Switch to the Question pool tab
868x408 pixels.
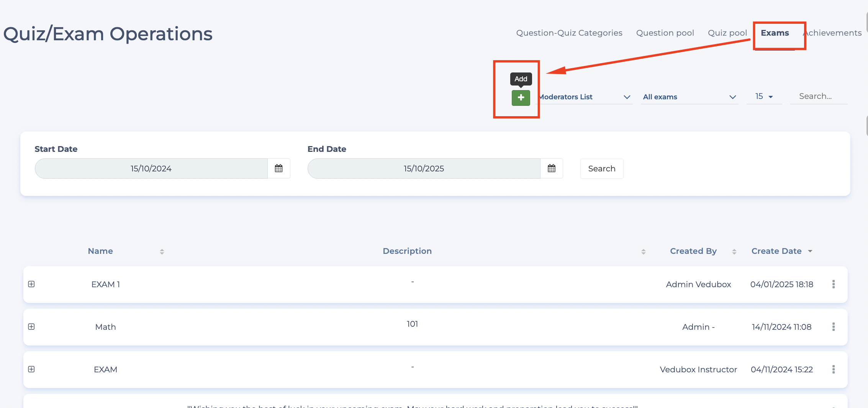click(665, 33)
